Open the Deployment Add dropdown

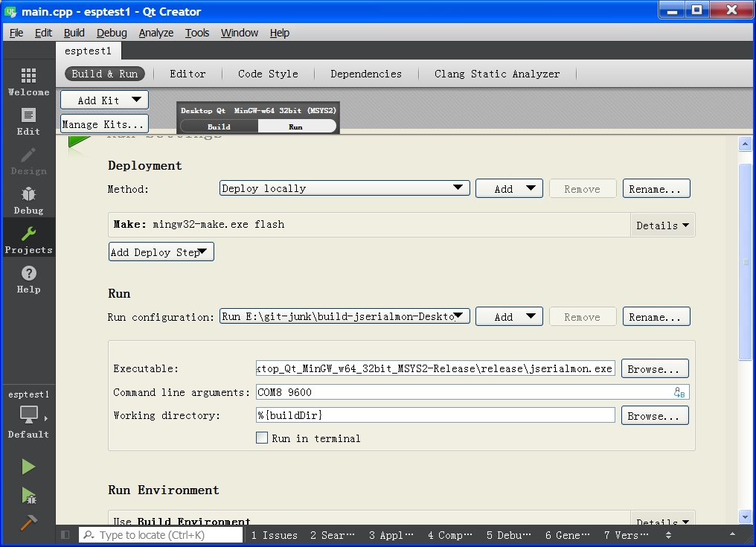pyautogui.click(x=509, y=188)
